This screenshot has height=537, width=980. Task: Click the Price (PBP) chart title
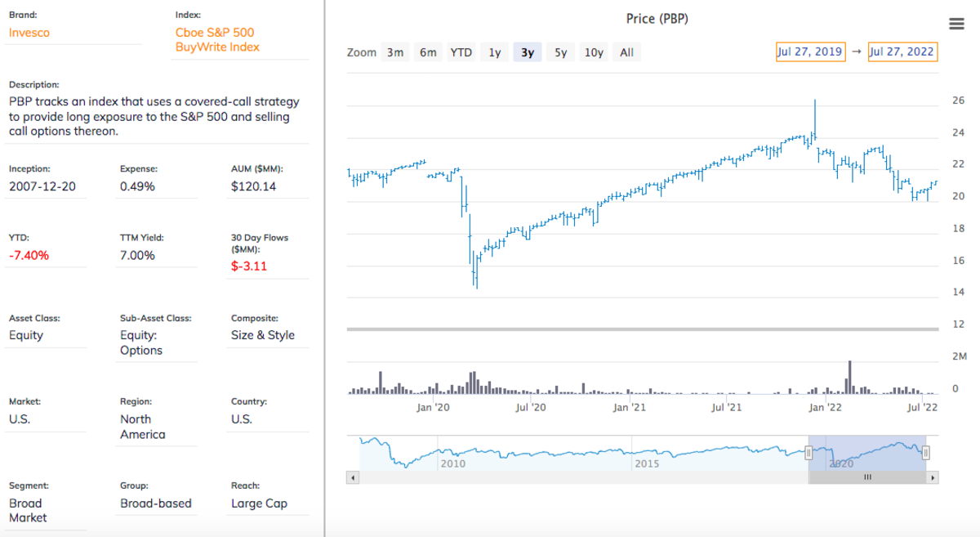[x=657, y=18]
